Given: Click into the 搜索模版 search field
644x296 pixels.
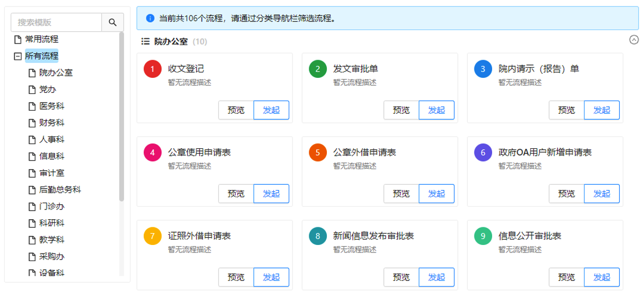Looking at the screenshot, I should coord(56,23).
